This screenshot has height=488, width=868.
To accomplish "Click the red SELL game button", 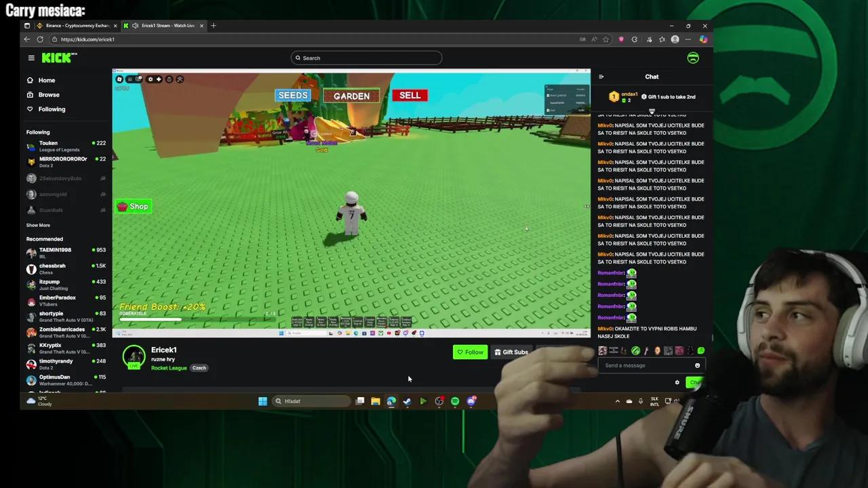I will click(x=410, y=96).
